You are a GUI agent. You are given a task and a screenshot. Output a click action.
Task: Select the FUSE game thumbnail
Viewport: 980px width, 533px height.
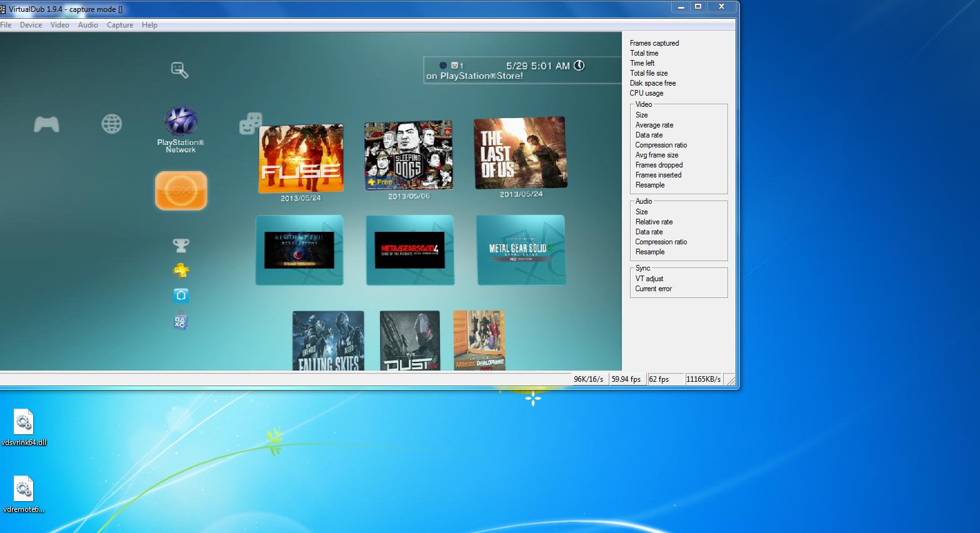[301, 159]
